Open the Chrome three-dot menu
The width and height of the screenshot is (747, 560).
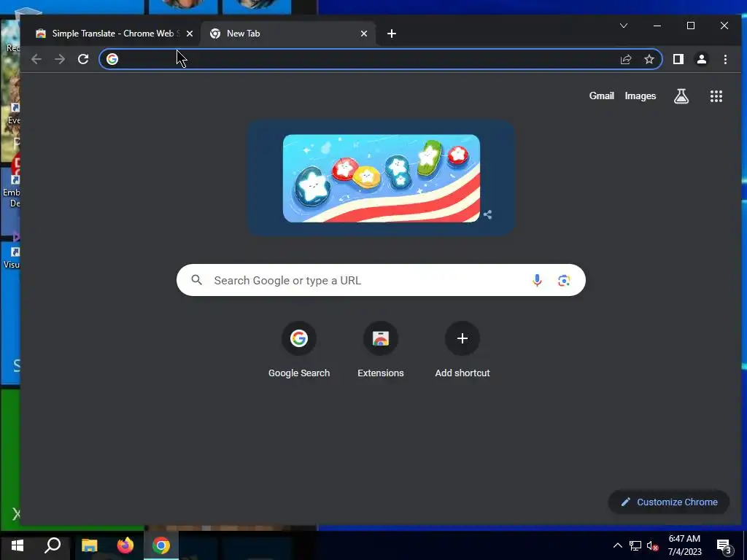click(x=725, y=59)
